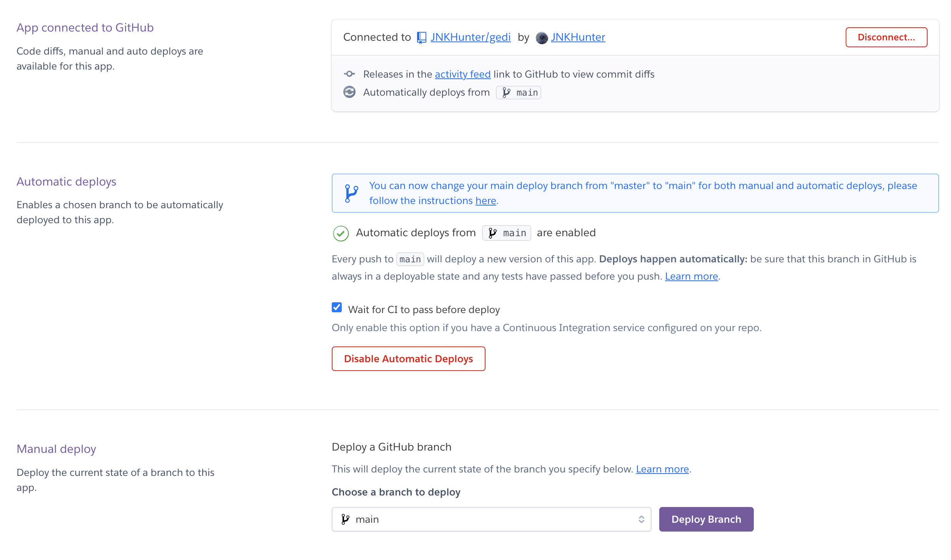Click the main branch badge in the connected panel

coord(519,93)
